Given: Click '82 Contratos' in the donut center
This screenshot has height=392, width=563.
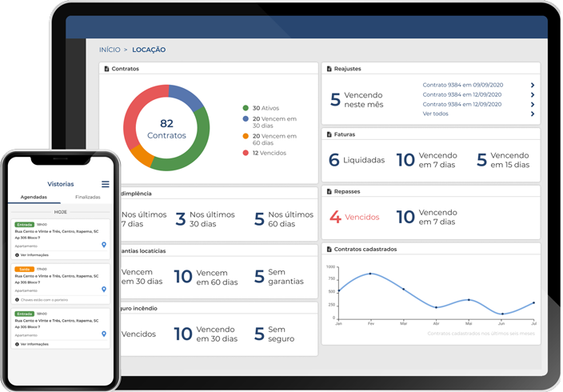Looking at the screenshot, I should pyautogui.click(x=166, y=129).
